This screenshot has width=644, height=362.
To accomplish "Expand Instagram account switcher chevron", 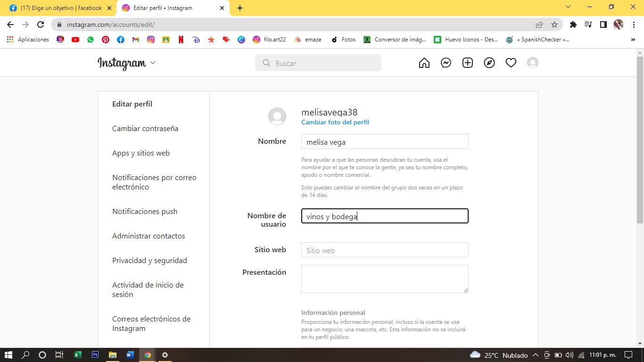I will coord(152,63).
